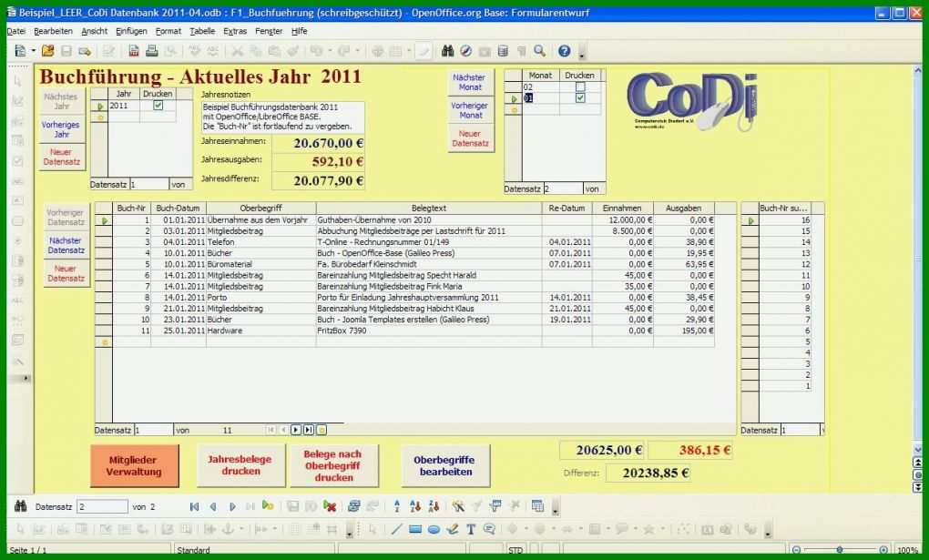Click the Find Record binoculars in the navigation bar

(x=21, y=506)
